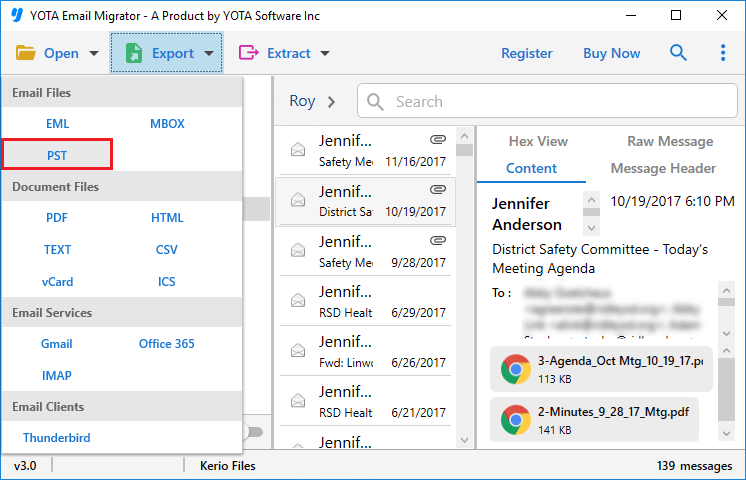Click recipients field scroll down arrow
746x480 pixels.
click(x=726, y=333)
